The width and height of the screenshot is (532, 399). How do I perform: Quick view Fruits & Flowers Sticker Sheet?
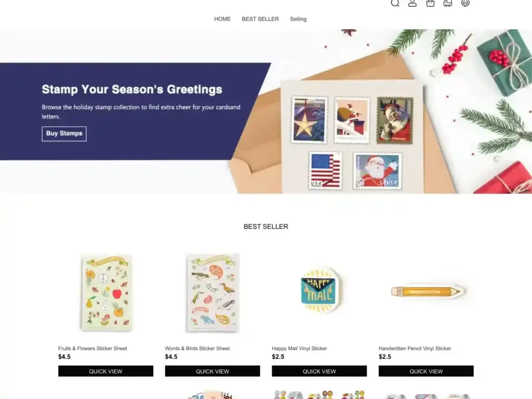point(105,371)
